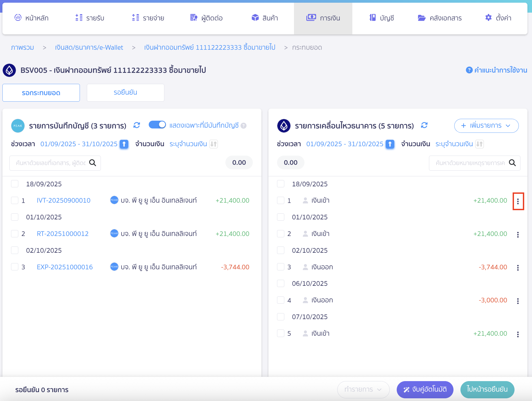Toggle แสดงเฉพาะที่มีบันทึกบัญชี switch

157,125
